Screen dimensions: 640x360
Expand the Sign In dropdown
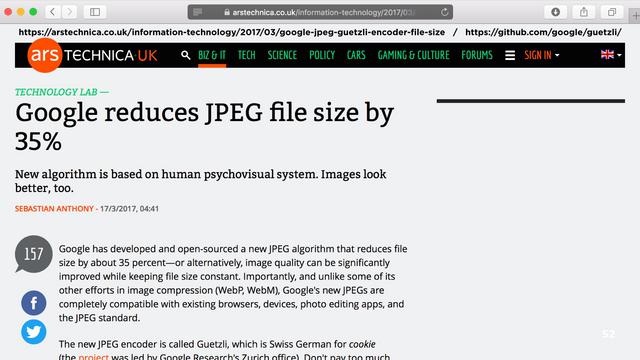[542, 55]
